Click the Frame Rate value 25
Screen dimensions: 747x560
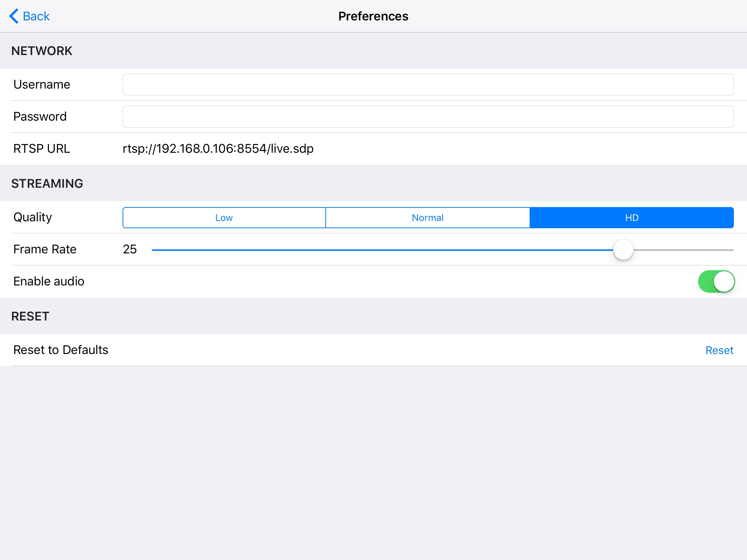(x=129, y=249)
